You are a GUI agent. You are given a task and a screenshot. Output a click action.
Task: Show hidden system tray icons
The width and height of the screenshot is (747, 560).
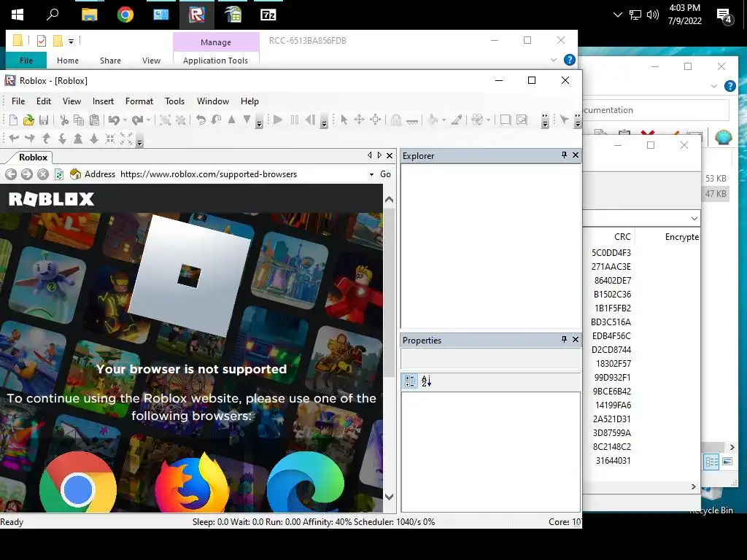617,15
